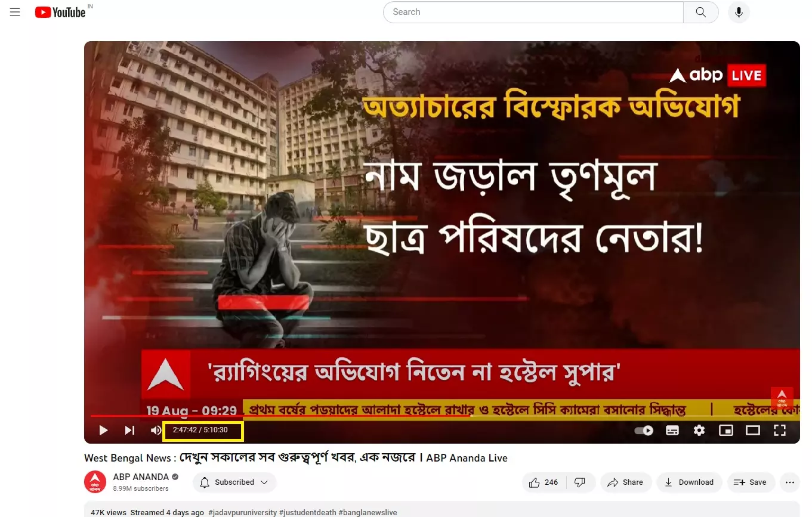Open the Share dialog
Viewport: 812px width, 517px height.
pyautogui.click(x=625, y=482)
